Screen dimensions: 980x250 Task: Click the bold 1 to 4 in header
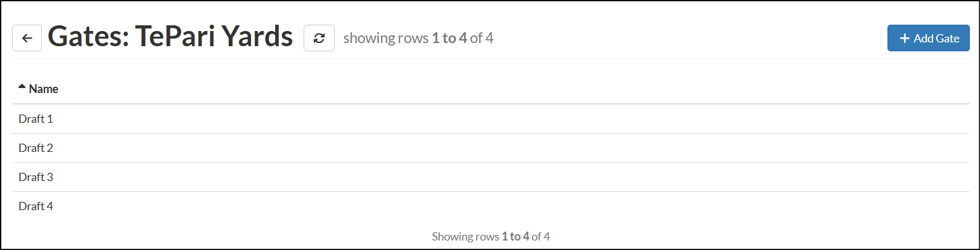pos(449,38)
